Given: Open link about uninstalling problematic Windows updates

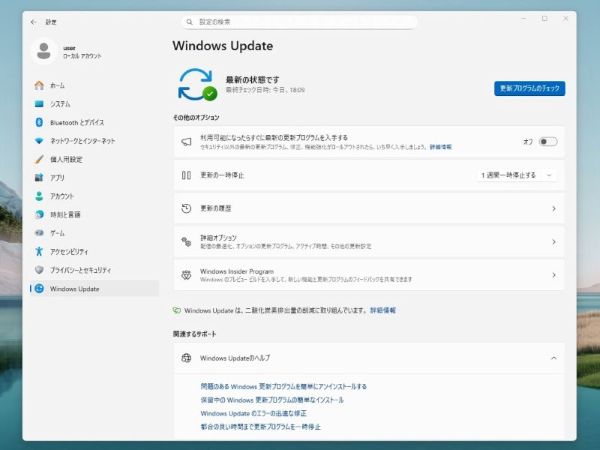Looking at the screenshot, I should coord(284,386).
